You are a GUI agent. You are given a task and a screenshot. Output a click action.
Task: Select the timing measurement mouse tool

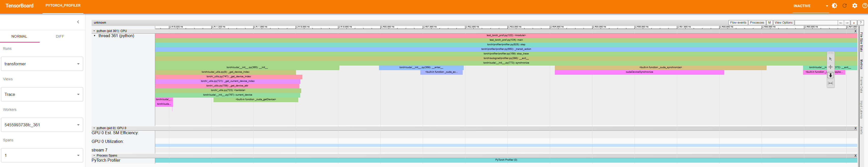(830, 83)
